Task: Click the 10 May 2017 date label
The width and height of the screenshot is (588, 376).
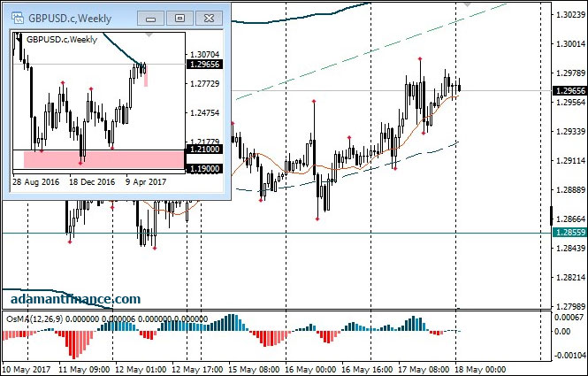Action: pyautogui.click(x=27, y=369)
